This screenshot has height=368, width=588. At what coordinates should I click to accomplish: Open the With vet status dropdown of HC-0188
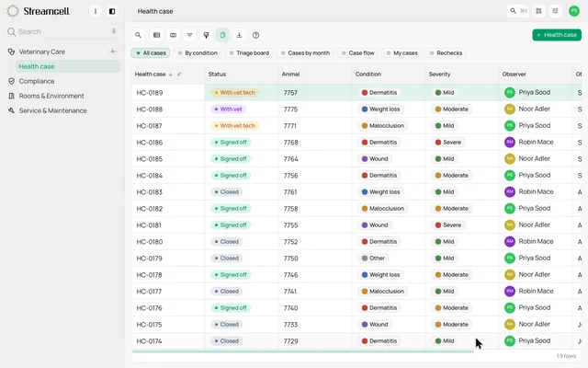[229, 109]
